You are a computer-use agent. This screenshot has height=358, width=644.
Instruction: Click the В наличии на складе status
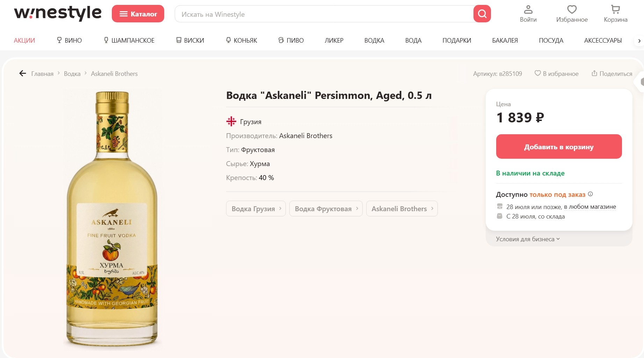[x=530, y=173]
